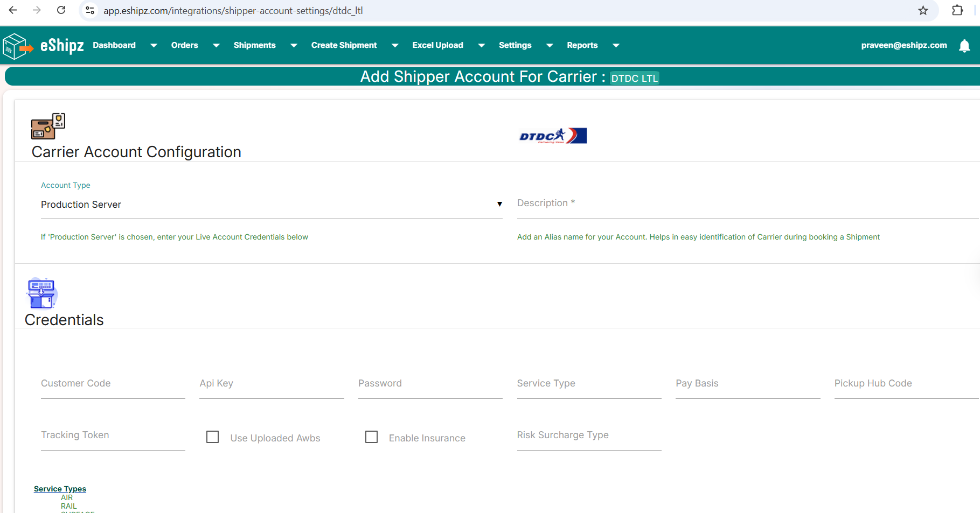Screen dimensions: 980x513
Task: Click the eShipz logo icon
Action: (x=17, y=46)
